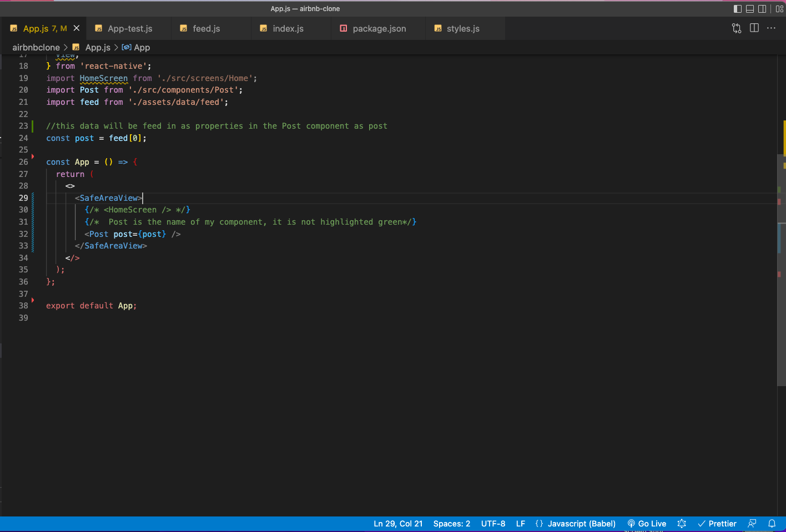Screen dimensions: 786x532
Task: Click the symbol icon next to App breadcrumb
Action: tap(127, 48)
